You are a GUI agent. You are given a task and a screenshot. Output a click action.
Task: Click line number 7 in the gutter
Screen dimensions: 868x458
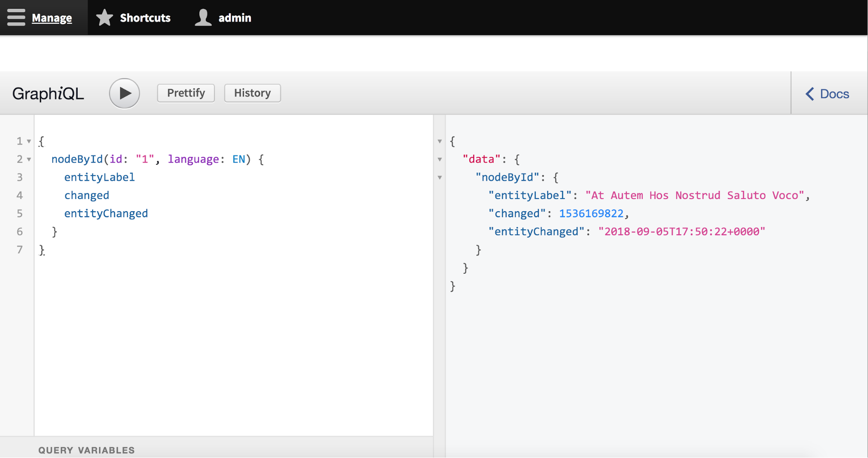pos(20,250)
